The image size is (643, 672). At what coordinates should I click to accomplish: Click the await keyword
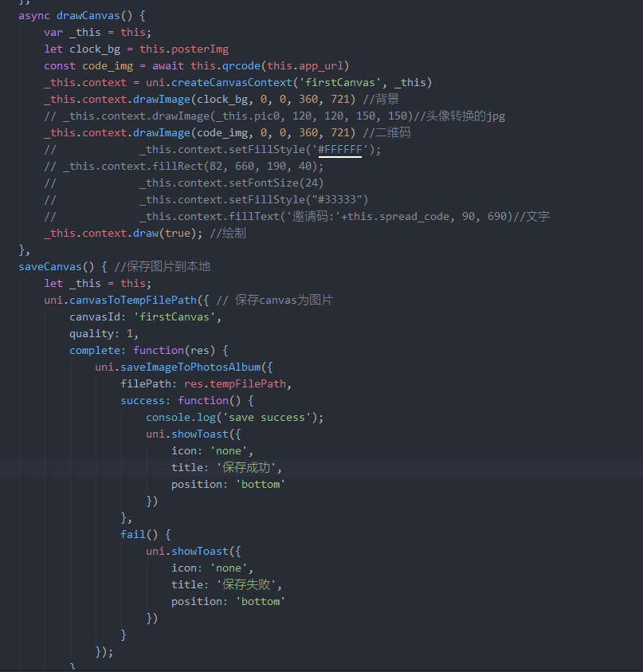coord(168,66)
